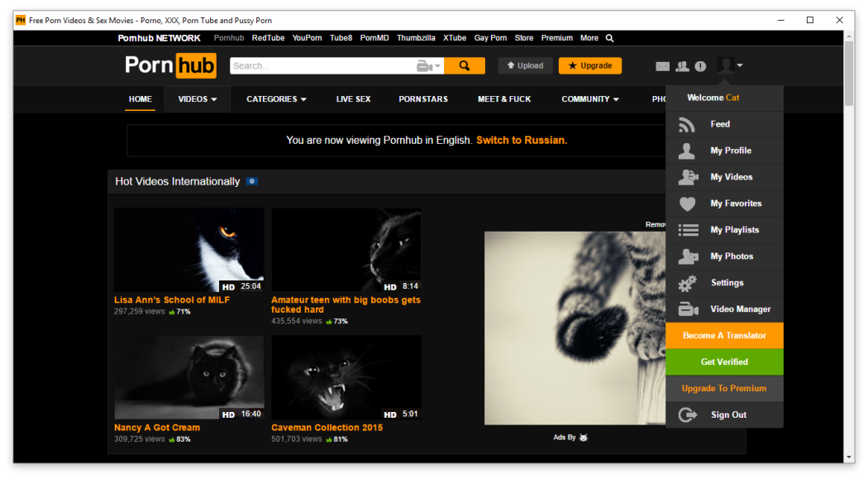Screen dimensions: 868x479
Task: Select Video Manager menu entry
Action: [x=725, y=309]
